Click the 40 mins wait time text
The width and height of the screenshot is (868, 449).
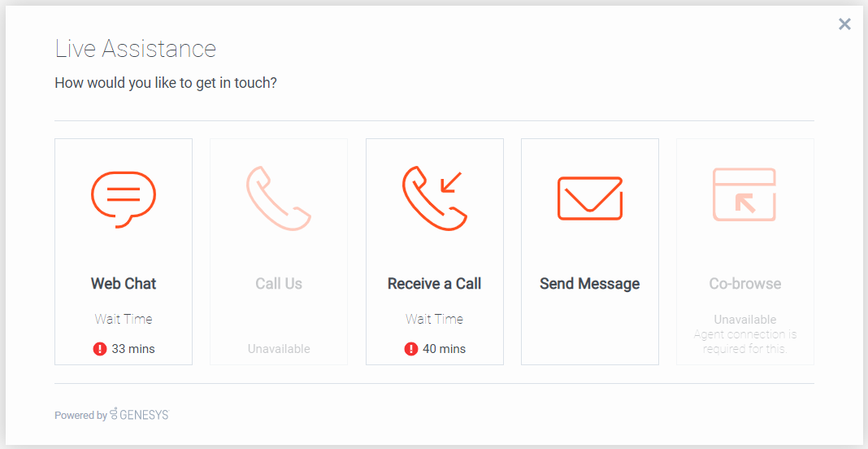445,349
